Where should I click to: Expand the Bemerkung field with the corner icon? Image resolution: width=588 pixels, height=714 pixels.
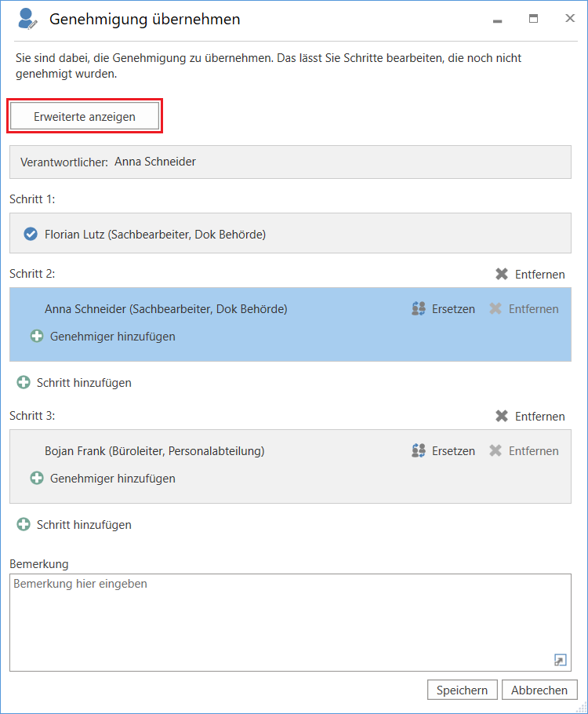coord(560,660)
